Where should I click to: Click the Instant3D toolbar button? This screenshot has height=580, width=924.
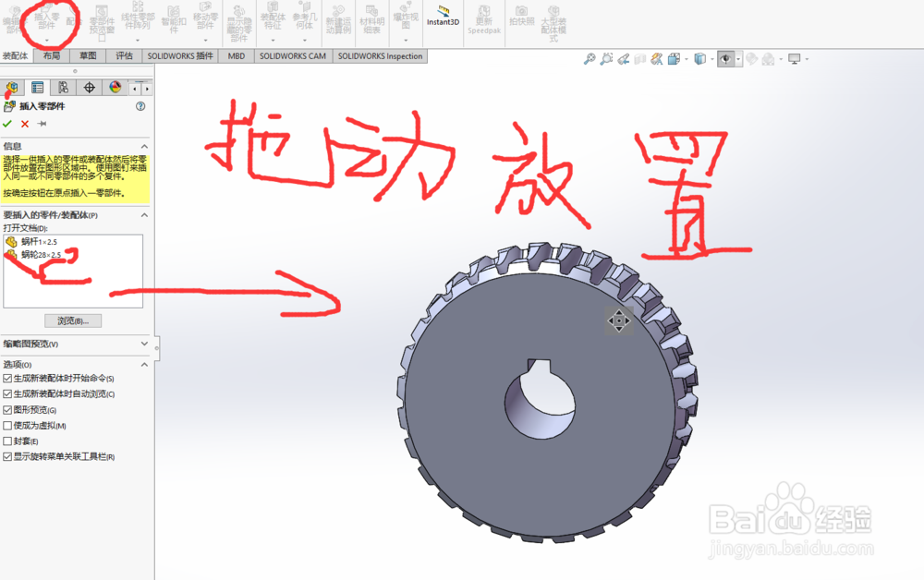tap(444, 17)
